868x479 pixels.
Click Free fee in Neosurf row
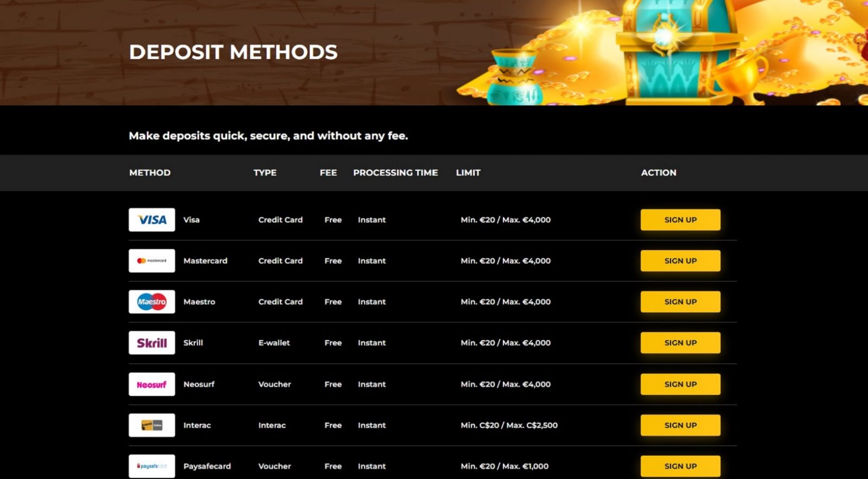333,384
